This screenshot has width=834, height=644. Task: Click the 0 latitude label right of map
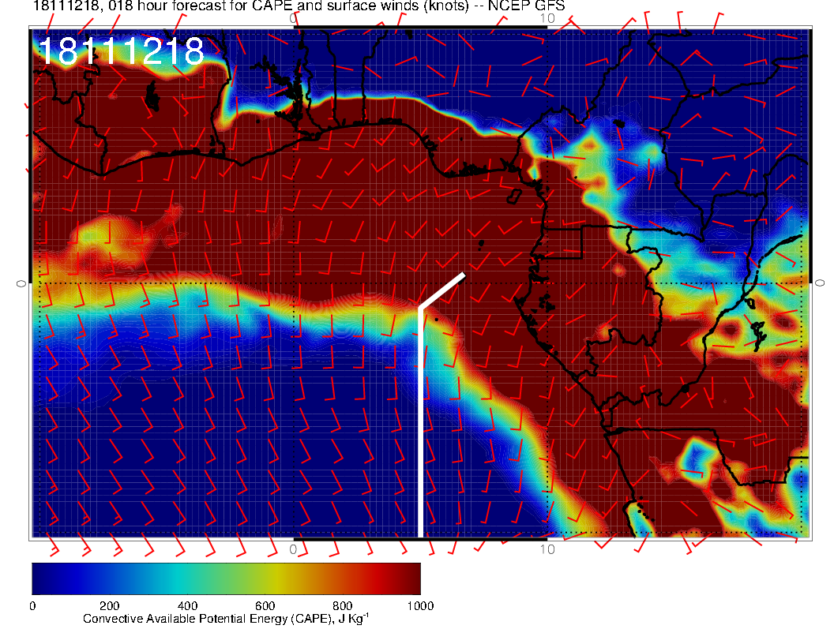coord(820,283)
